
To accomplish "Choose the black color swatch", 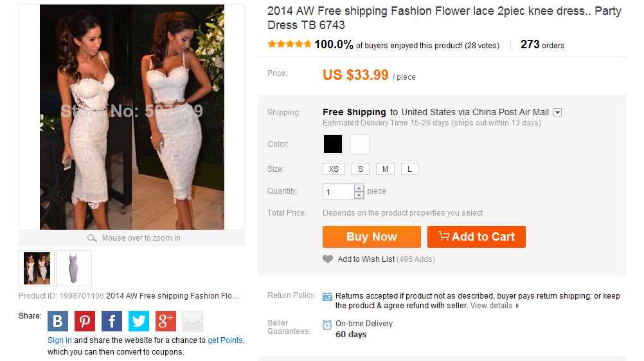I will [333, 144].
